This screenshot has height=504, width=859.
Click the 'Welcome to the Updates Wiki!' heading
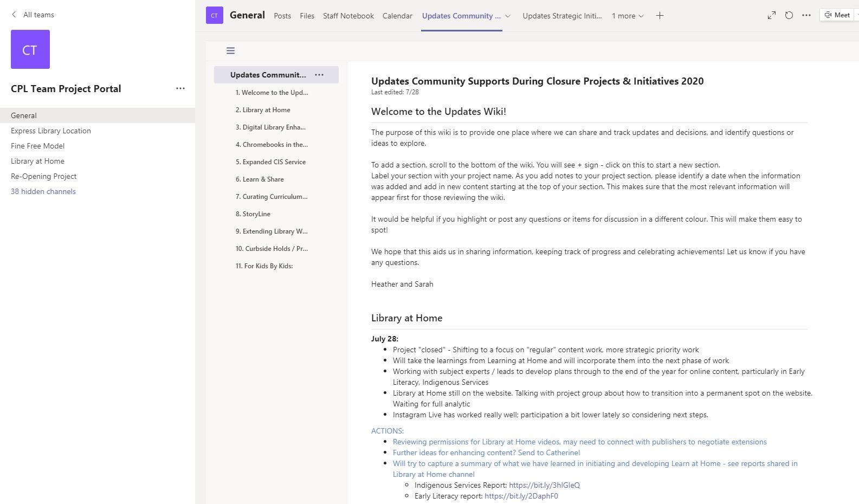(x=438, y=112)
